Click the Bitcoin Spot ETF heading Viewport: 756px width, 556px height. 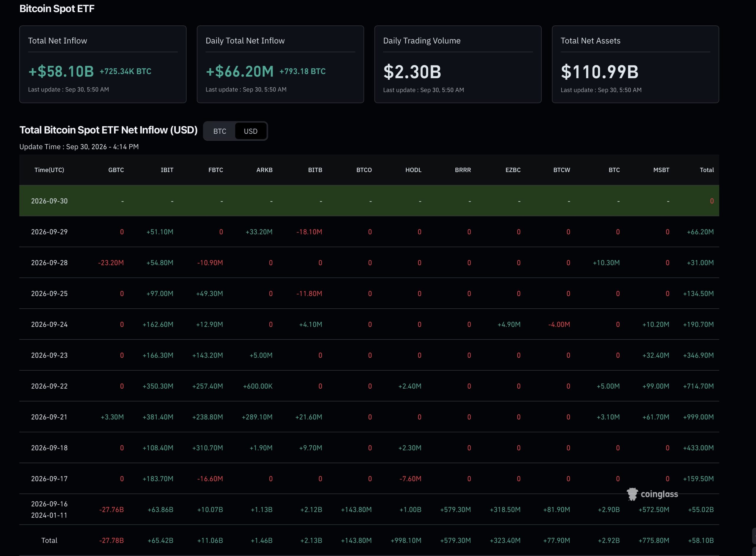pyautogui.click(x=57, y=9)
